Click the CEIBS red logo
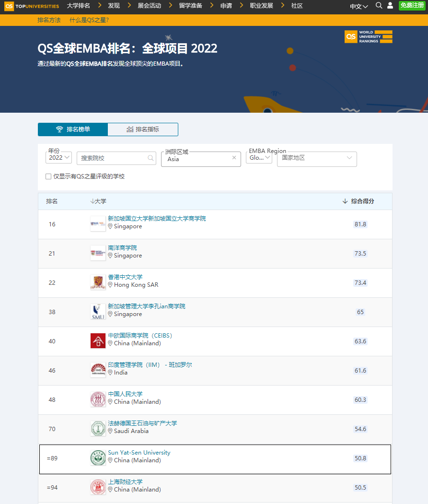This screenshot has width=428, height=504. pos(98,341)
